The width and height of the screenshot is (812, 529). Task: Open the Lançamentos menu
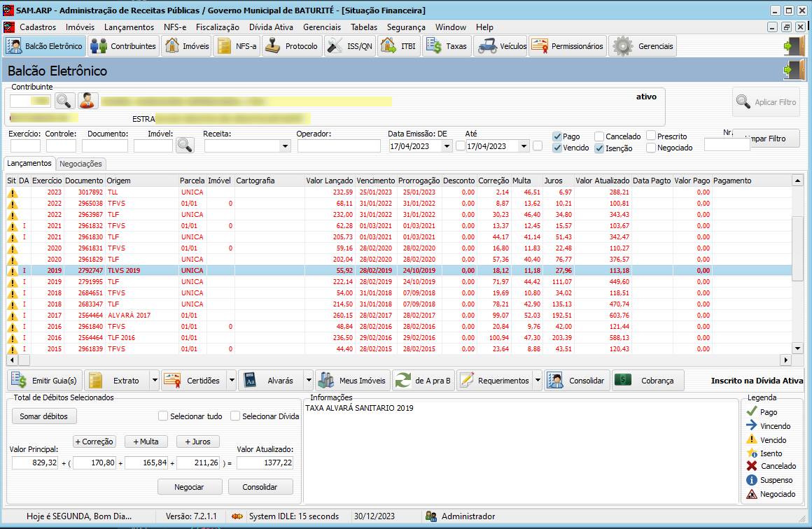click(129, 27)
